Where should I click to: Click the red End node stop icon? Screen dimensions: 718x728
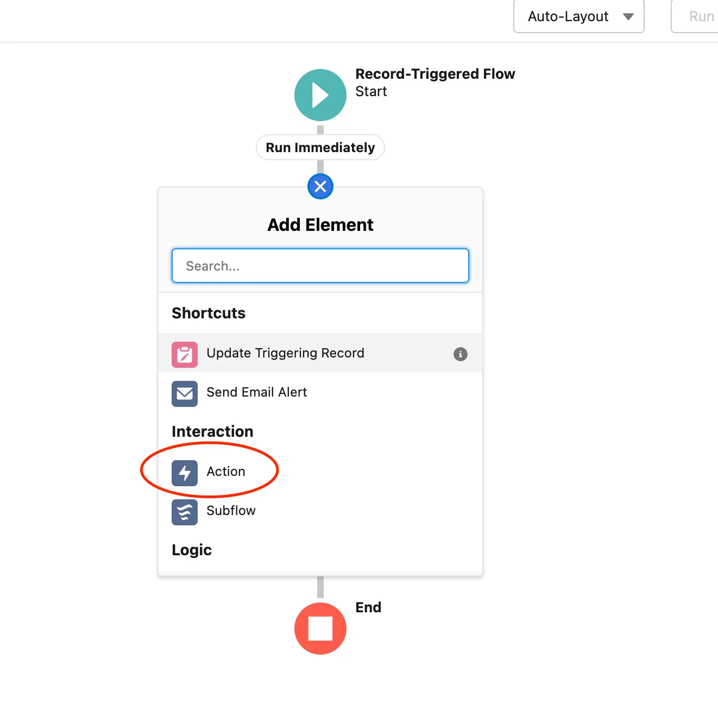[x=320, y=629]
